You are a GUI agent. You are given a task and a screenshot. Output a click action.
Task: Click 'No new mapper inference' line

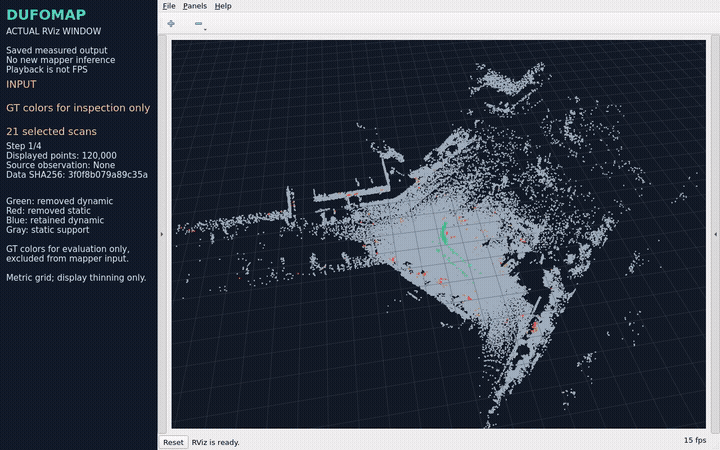click(61, 60)
